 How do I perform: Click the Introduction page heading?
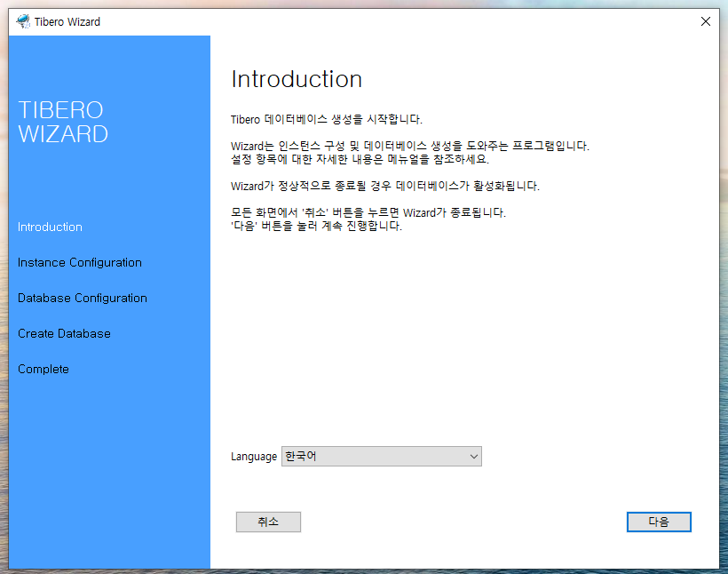297,79
